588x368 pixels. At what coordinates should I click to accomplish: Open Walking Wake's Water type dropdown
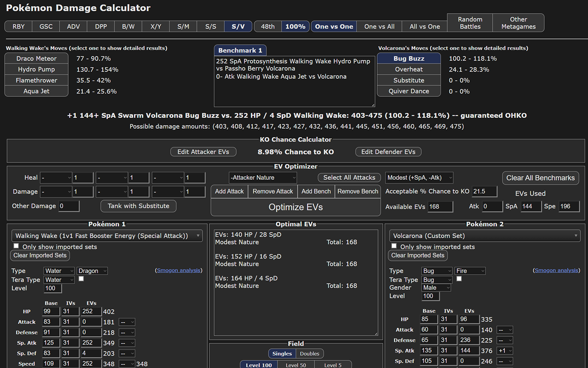click(x=59, y=271)
